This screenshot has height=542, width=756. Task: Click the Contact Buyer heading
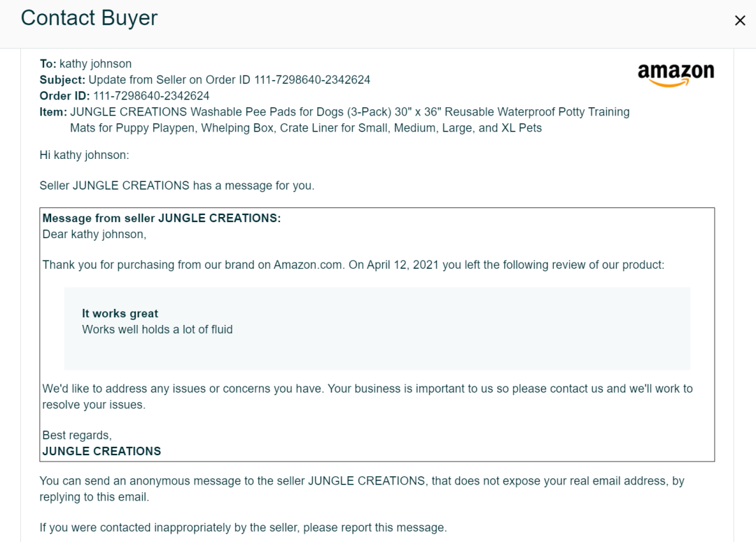(89, 18)
